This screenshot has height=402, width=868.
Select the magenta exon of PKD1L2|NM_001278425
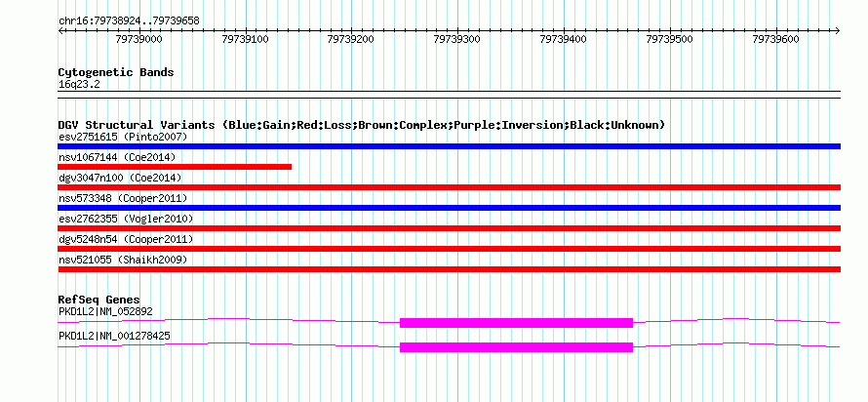(517, 347)
